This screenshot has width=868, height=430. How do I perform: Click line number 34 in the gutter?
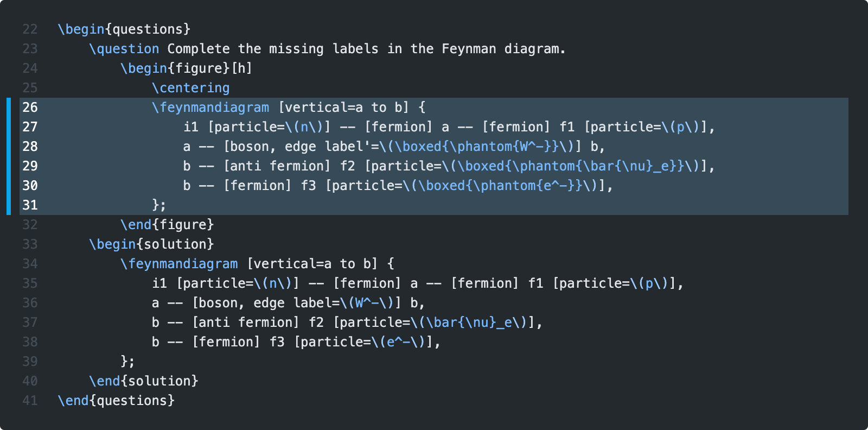pyautogui.click(x=30, y=264)
